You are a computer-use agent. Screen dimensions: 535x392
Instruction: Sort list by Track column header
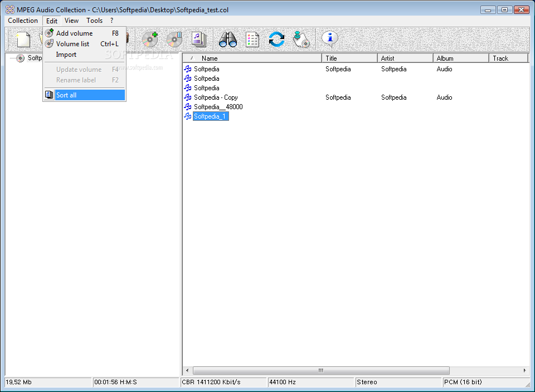(508, 58)
